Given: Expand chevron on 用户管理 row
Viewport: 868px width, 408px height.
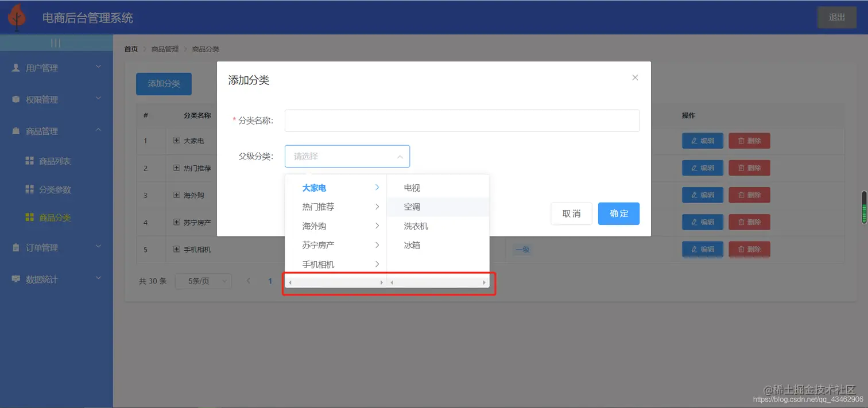Looking at the screenshot, I should [x=98, y=67].
